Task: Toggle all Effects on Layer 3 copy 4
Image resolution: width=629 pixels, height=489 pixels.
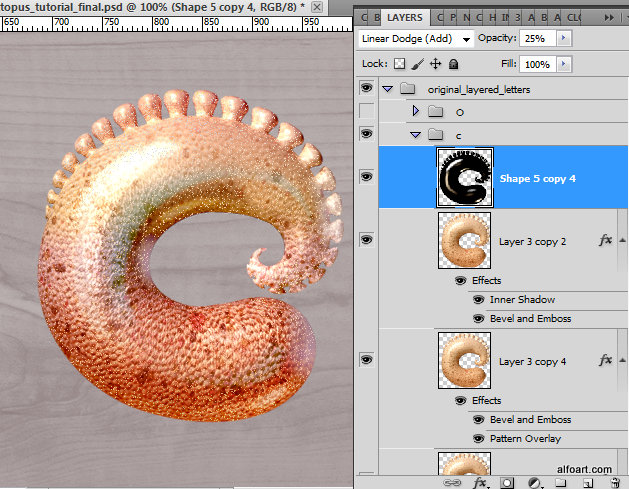Action: (461, 400)
